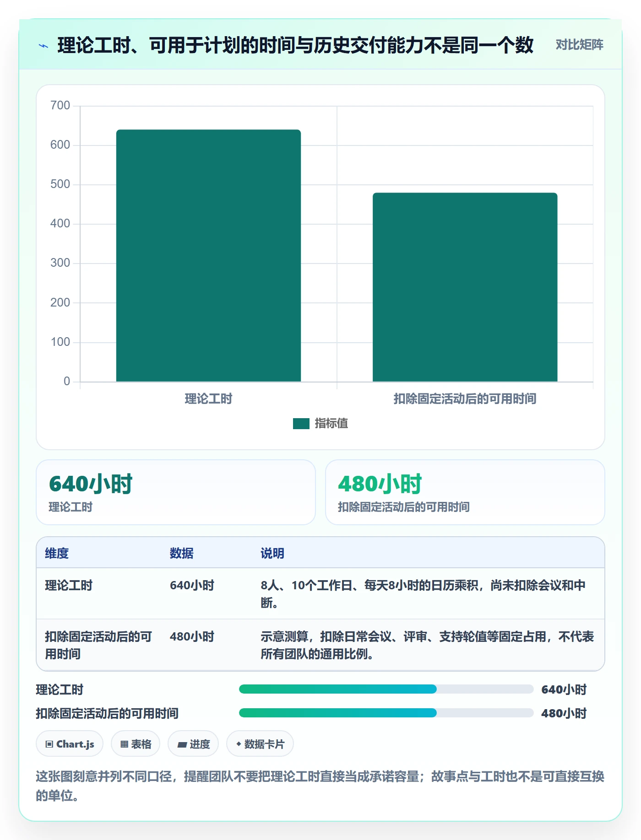Viewport: 641px width, 840px height.
Task: Select the 进度 tag chip
Action: 193,744
